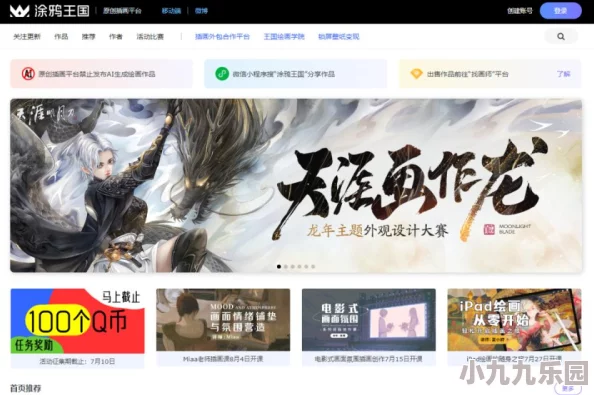Open the 电影式画面氛围 course card
The width and height of the screenshot is (594, 395).
(x=369, y=320)
